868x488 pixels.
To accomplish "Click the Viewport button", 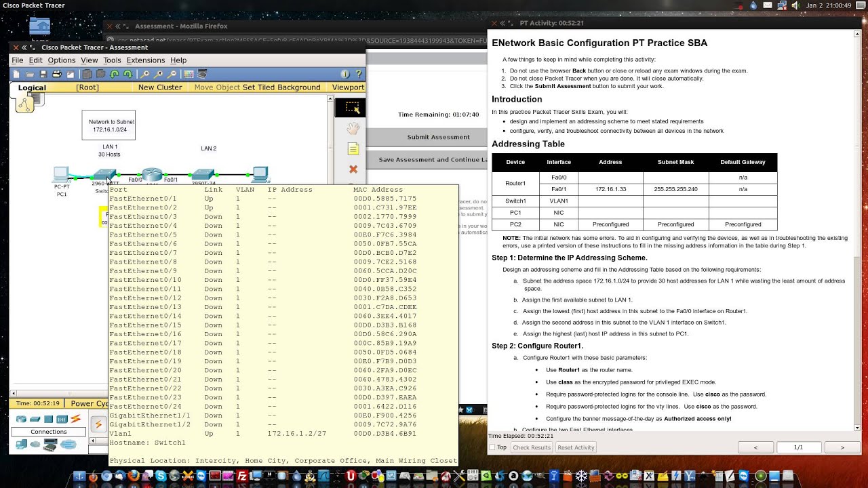I will (x=348, y=87).
